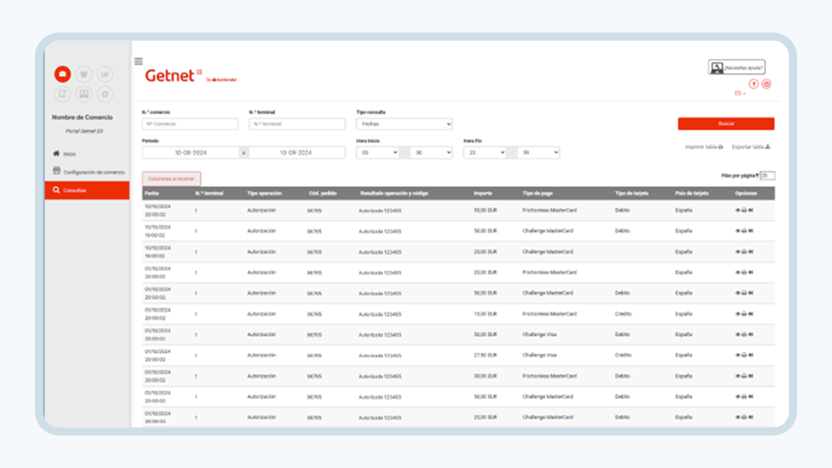Click the Resultado operación y código column header
Viewport: 832px width, 468px height.
pyautogui.click(x=394, y=193)
